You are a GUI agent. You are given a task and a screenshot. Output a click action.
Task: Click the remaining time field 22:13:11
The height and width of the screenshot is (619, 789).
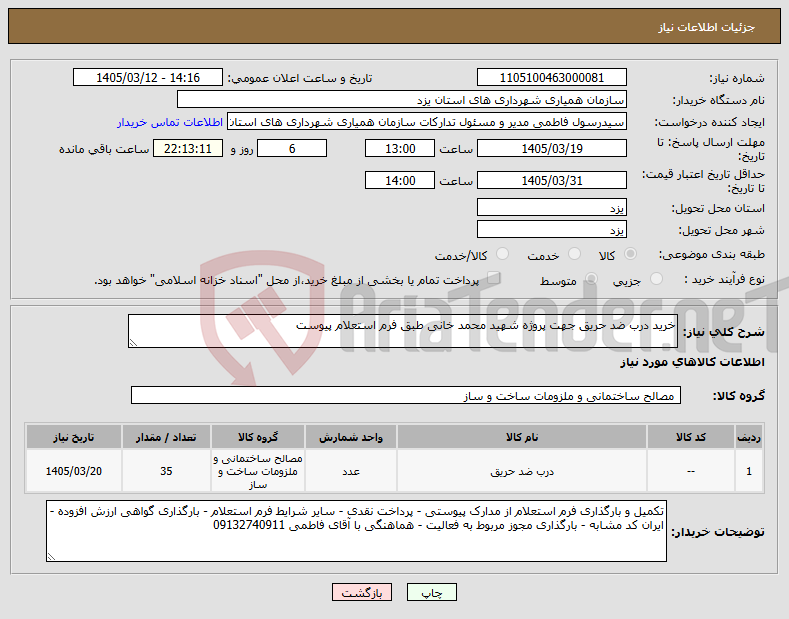tap(188, 148)
